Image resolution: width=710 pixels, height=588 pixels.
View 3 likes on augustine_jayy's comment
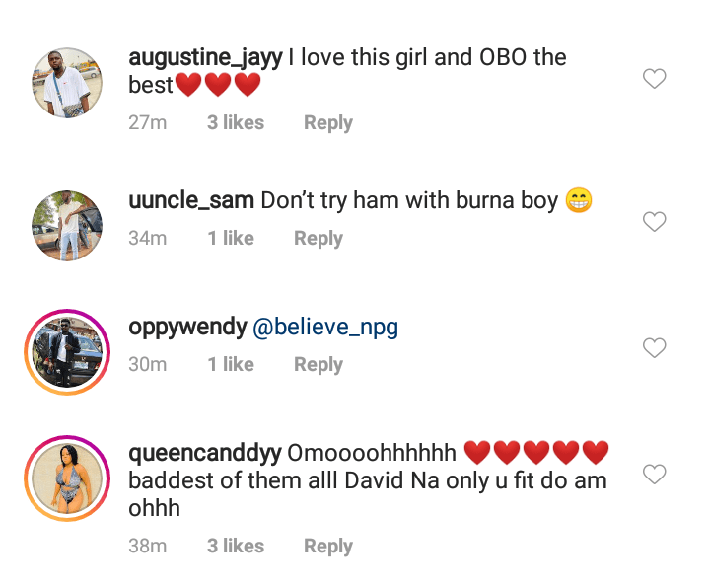click(236, 123)
